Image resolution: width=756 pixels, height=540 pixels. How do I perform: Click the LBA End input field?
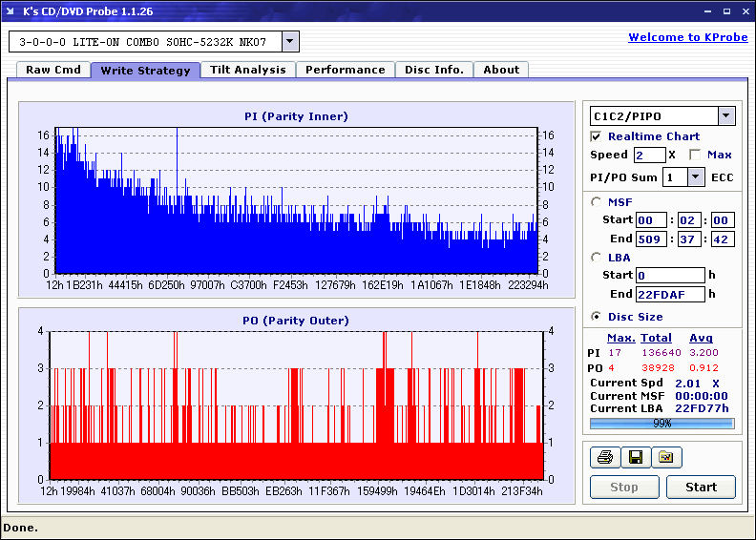click(x=670, y=294)
